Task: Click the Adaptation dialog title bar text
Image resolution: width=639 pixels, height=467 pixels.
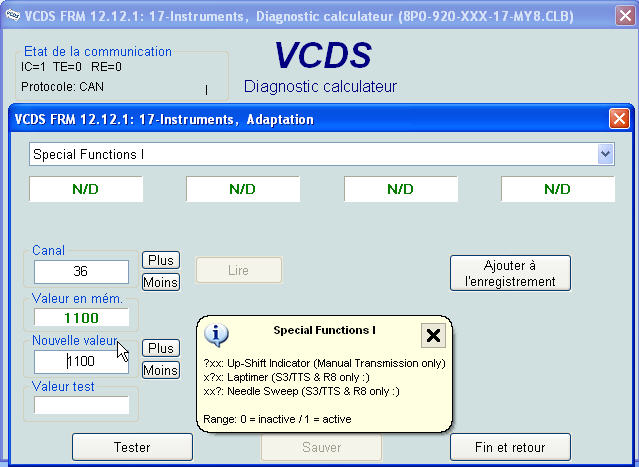Action: tap(164, 119)
